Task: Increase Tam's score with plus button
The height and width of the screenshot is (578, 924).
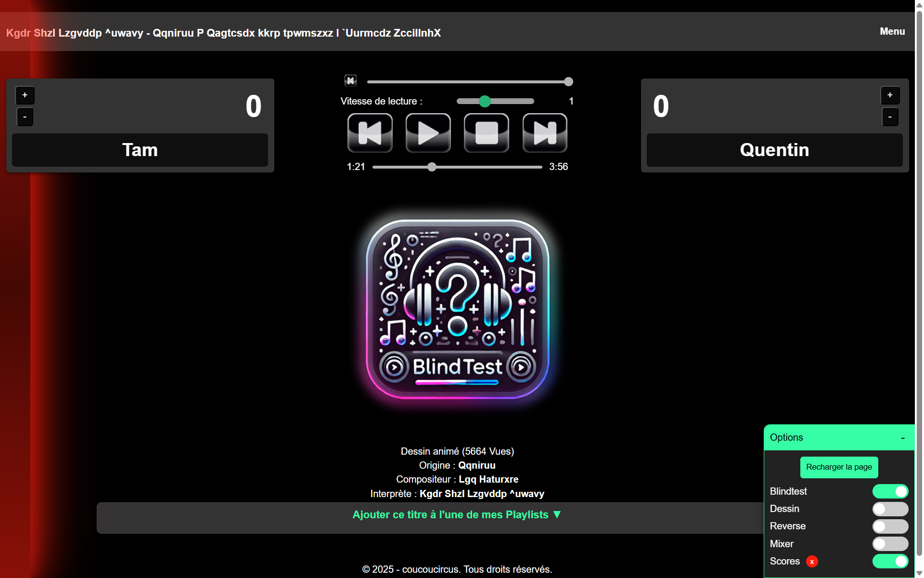Action: click(x=25, y=95)
